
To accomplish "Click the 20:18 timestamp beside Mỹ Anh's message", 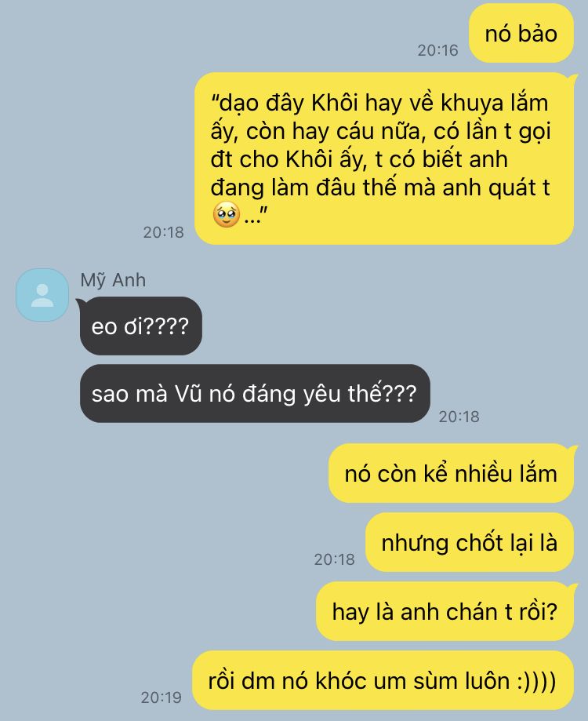I will tap(459, 417).
